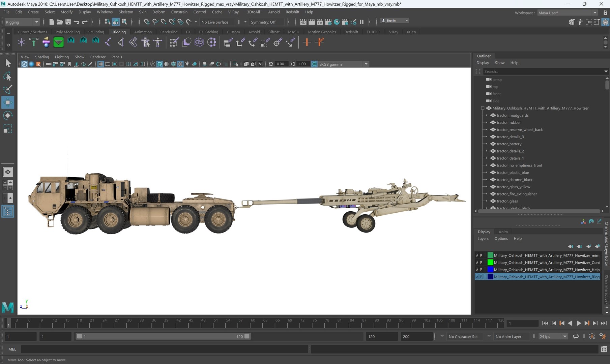610x364 pixels.
Task: Click the Create Locator shelf icon
Action: pyautogui.click(x=21, y=42)
